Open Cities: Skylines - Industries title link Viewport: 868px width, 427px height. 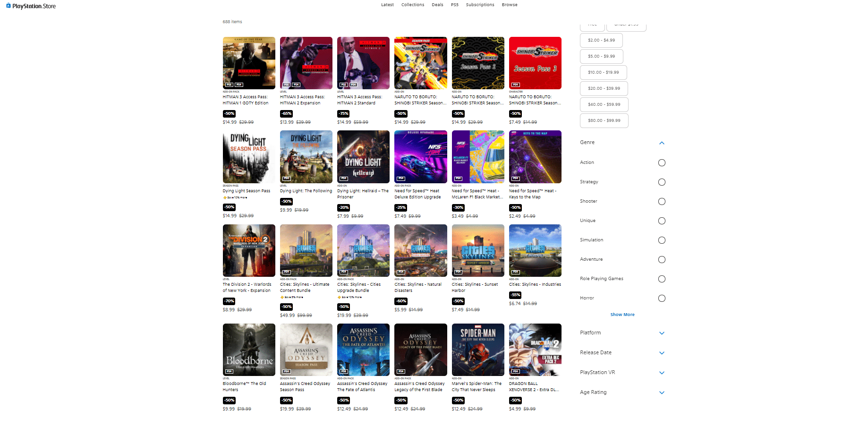click(535, 284)
